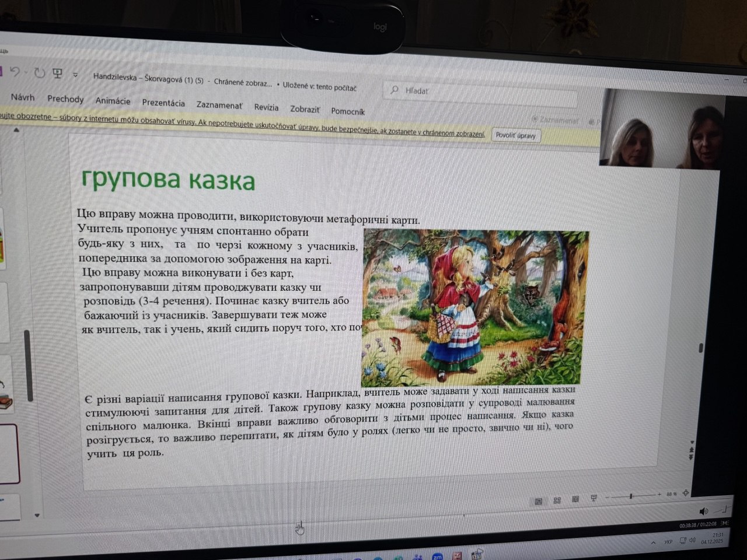Start Slide Show from status bar icon
Screen dimensions: 747x560
(x=594, y=498)
